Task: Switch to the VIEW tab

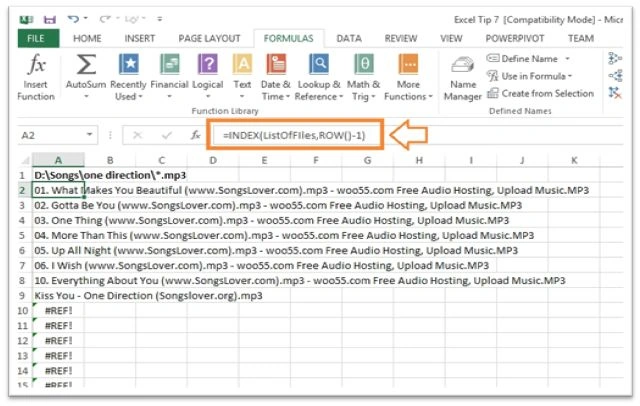Action: pyautogui.click(x=451, y=38)
